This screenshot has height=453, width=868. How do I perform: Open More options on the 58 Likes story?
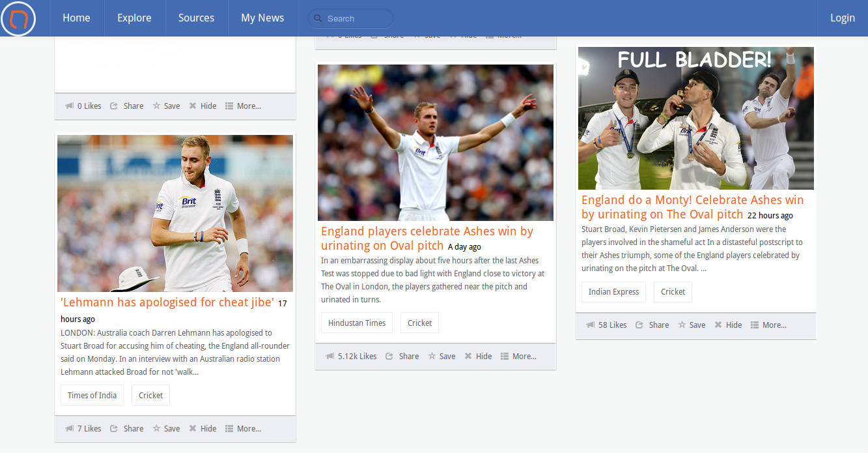pos(768,325)
